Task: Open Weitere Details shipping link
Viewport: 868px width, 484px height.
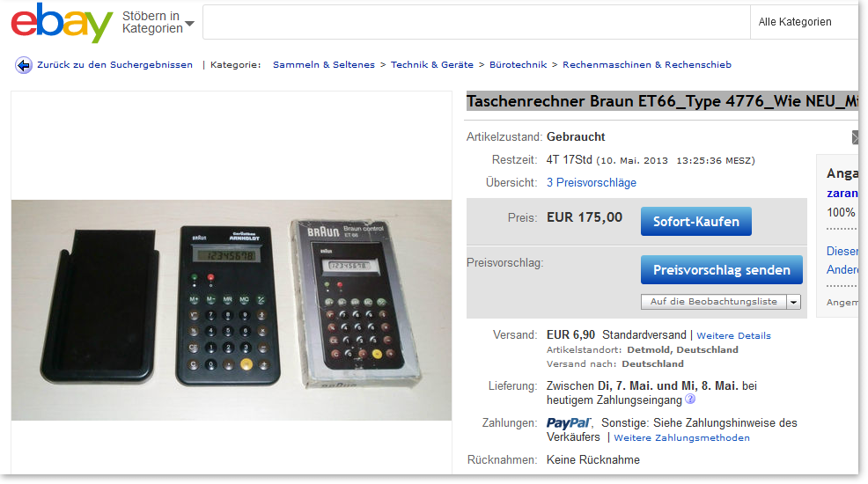Action: [x=733, y=336]
